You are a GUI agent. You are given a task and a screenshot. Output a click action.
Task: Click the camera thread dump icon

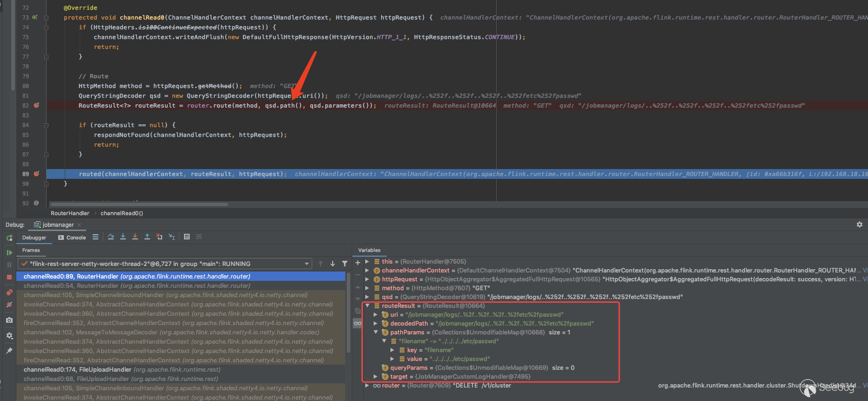point(9,320)
